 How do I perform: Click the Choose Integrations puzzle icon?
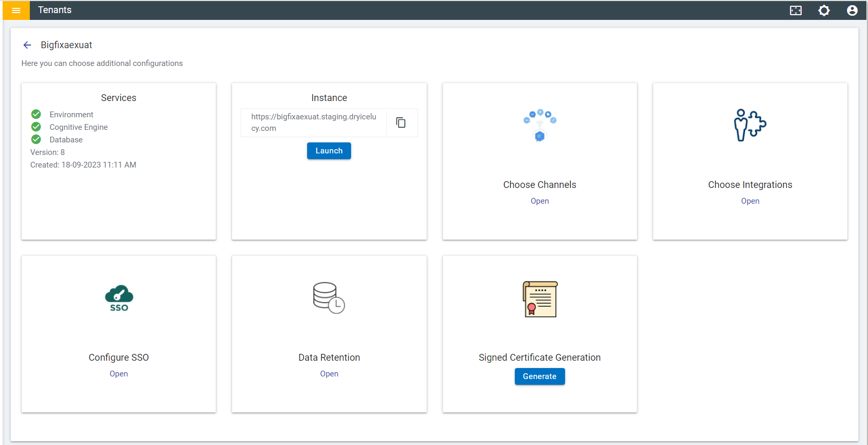point(750,125)
